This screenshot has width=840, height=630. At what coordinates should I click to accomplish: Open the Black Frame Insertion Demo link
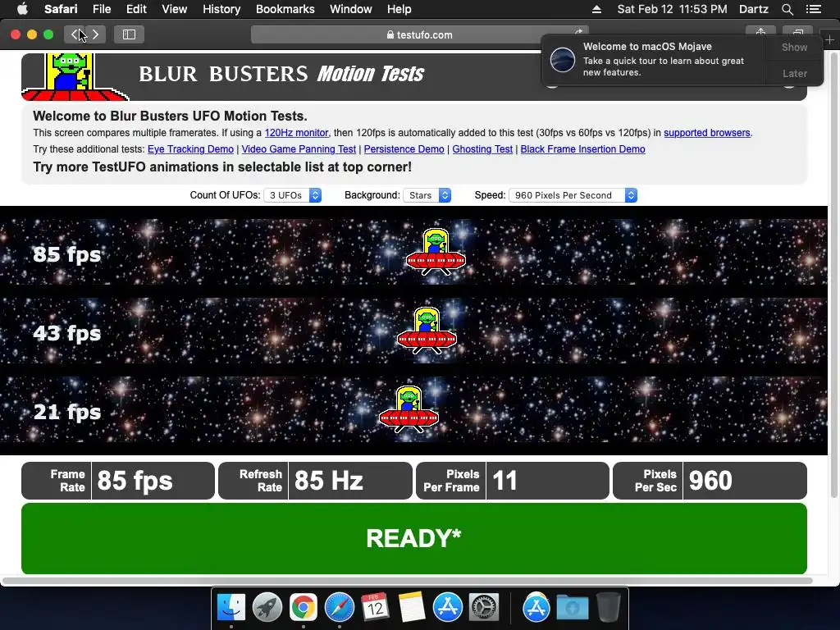(x=582, y=149)
